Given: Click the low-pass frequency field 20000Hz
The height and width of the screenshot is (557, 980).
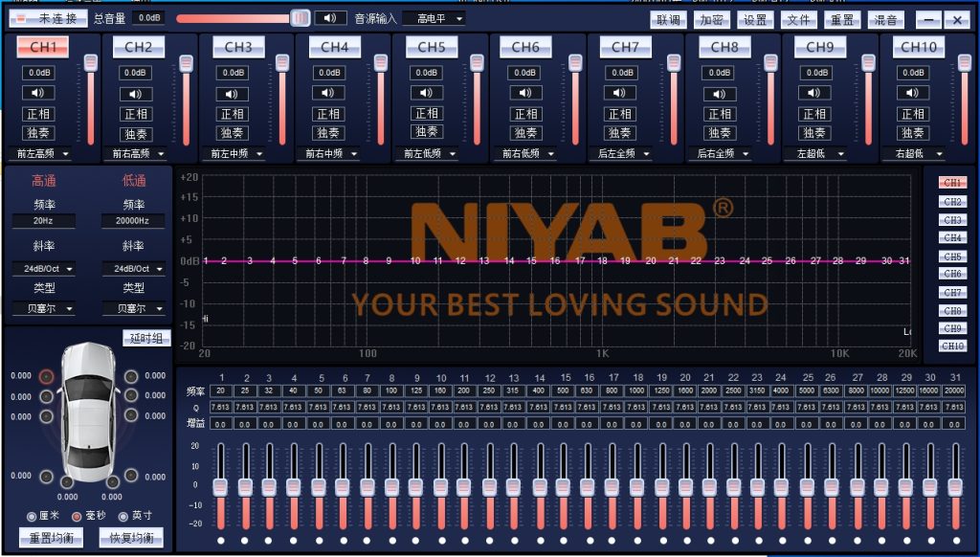Looking at the screenshot, I should [133, 221].
